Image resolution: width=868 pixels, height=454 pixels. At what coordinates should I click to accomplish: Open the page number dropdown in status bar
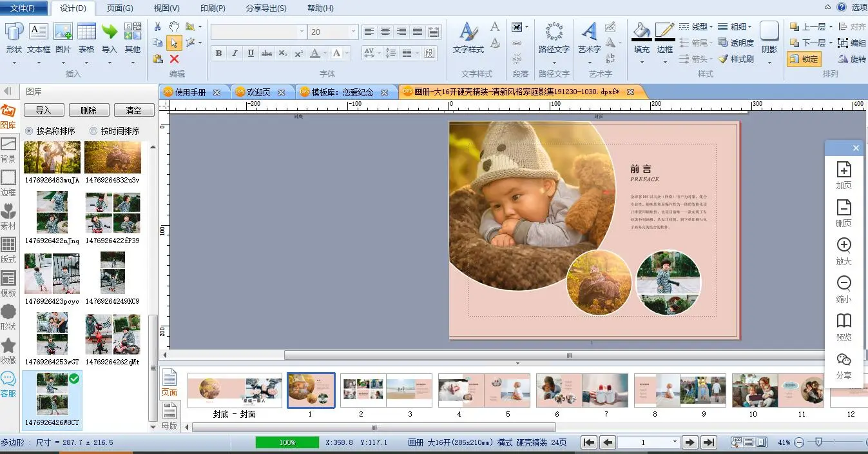(x=675, y=442)
